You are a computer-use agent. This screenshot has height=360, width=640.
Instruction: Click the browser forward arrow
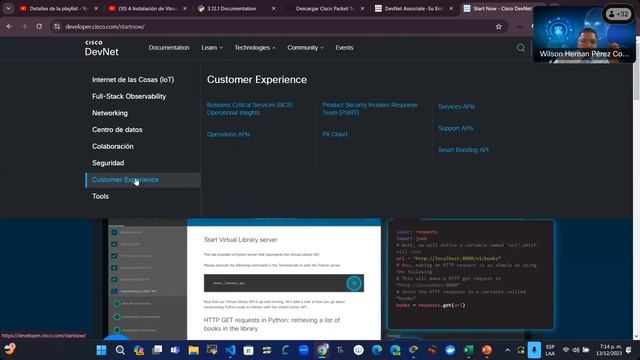[24, 27]
